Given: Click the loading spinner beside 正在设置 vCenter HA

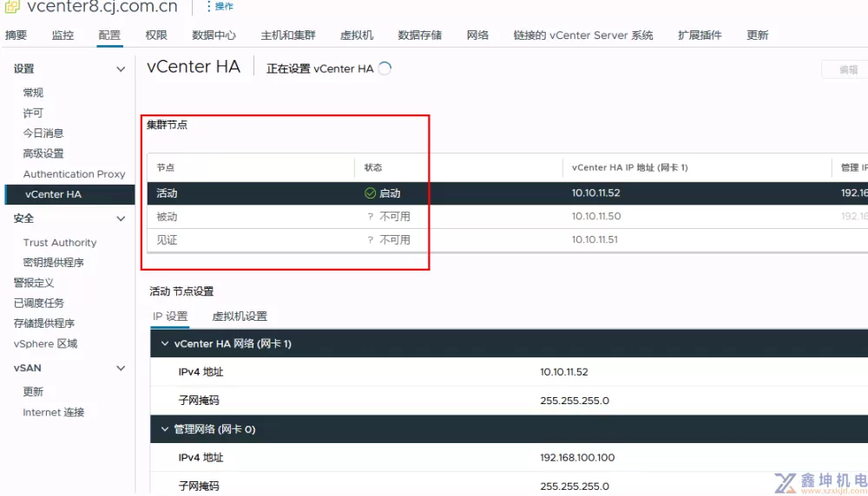Looking at the screenshot, I should click(385, 69).
